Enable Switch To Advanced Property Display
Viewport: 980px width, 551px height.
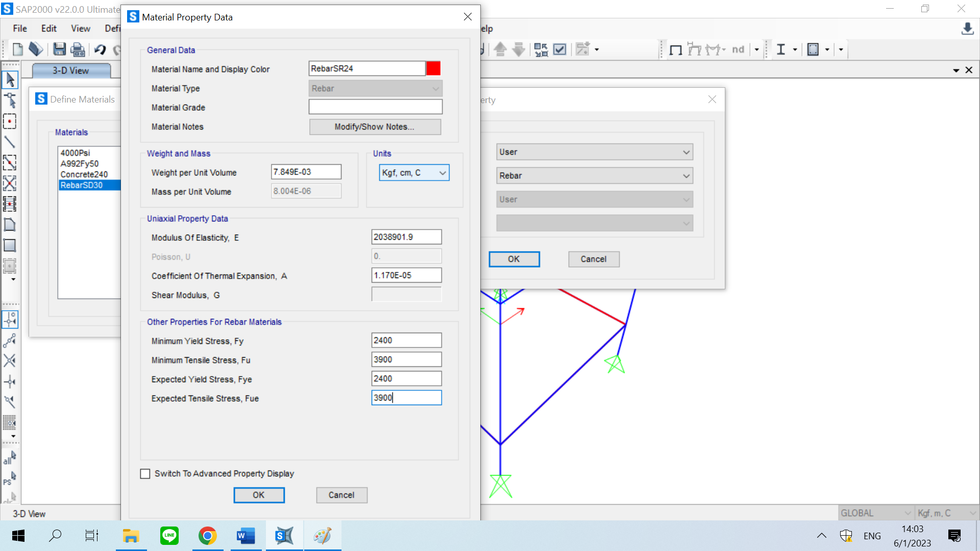click(x=145, y=474)
